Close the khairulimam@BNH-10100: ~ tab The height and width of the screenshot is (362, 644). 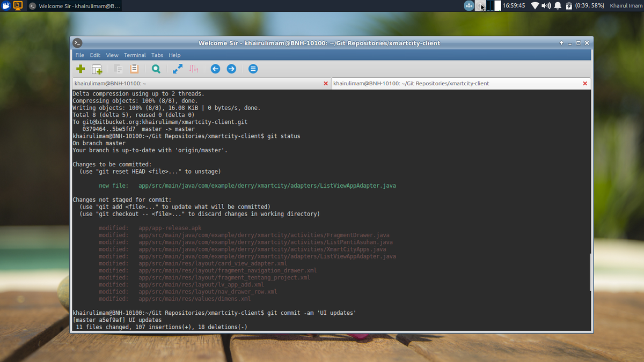click(x=325, y=84)
